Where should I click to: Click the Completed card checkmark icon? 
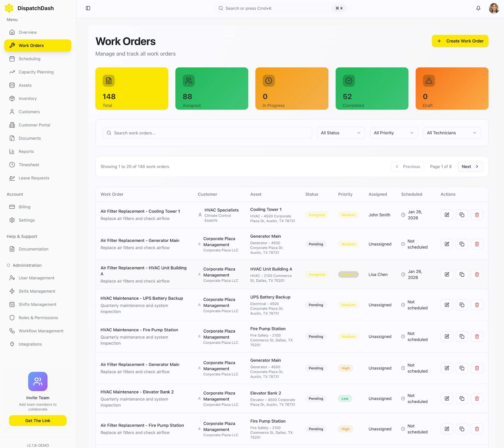point(349,81)
